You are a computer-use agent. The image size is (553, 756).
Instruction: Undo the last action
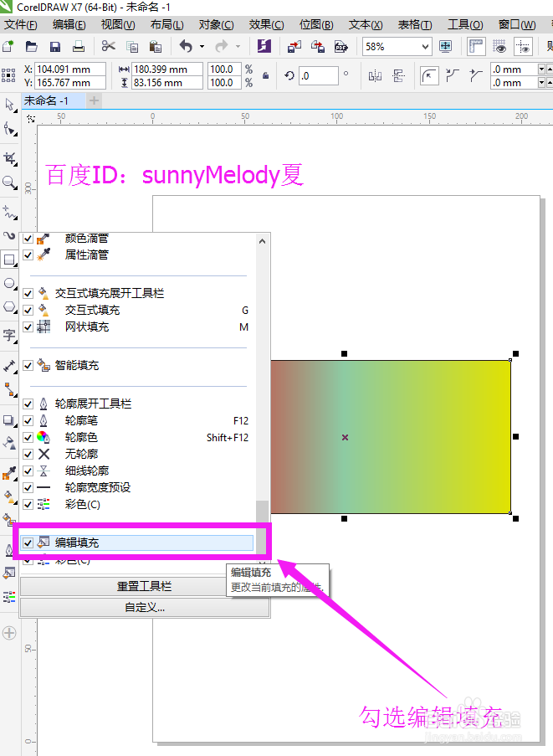[186, 46]
